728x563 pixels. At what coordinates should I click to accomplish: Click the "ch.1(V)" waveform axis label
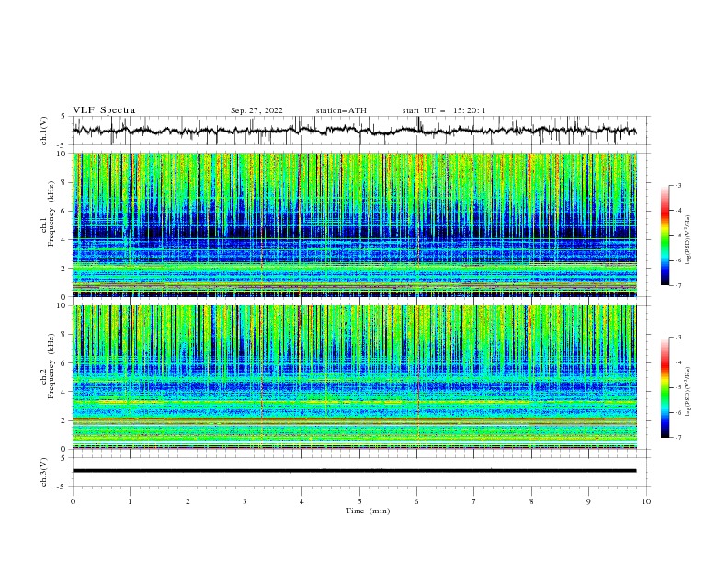coord(44,131)
